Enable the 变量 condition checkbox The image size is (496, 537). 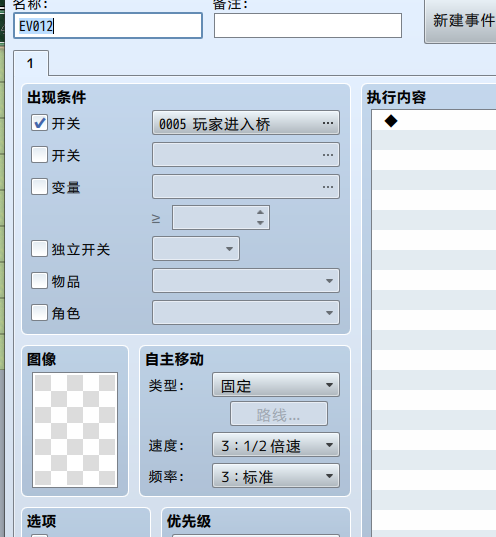[x=39, y=187]
